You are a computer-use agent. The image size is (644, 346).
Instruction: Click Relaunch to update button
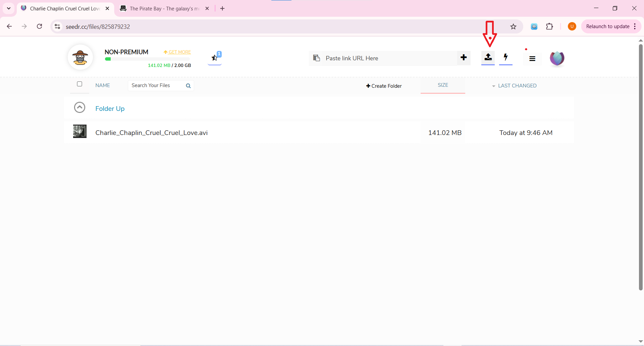(607, 26)
